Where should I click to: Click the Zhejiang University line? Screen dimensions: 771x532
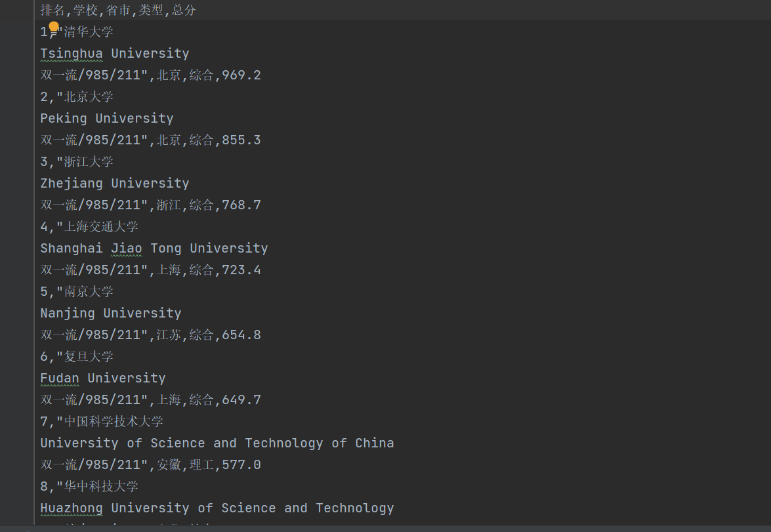(x=115, y=184)
